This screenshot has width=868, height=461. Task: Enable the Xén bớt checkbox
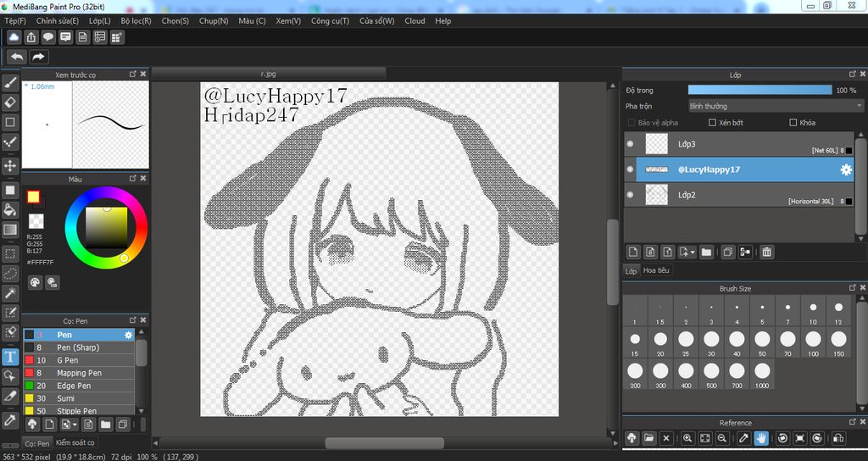[x=712, y=123]
